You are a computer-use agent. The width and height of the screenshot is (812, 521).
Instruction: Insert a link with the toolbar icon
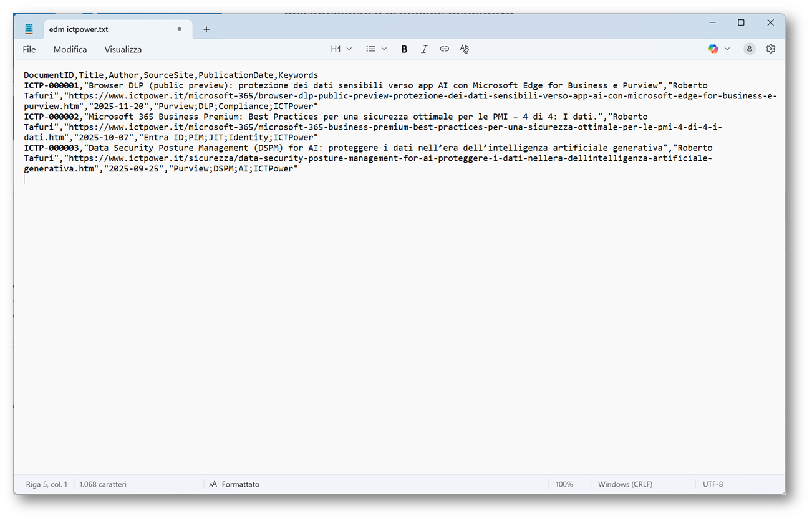[x=444, y=49]
